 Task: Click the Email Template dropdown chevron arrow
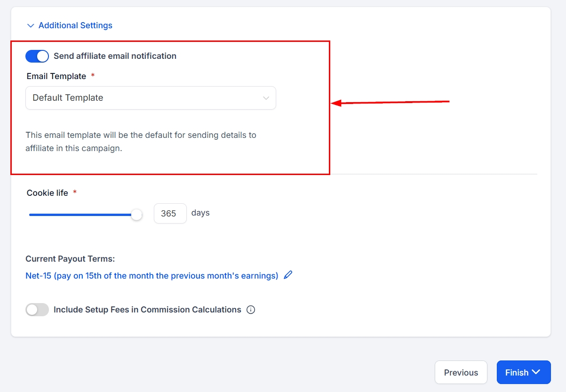pos(266,98)
